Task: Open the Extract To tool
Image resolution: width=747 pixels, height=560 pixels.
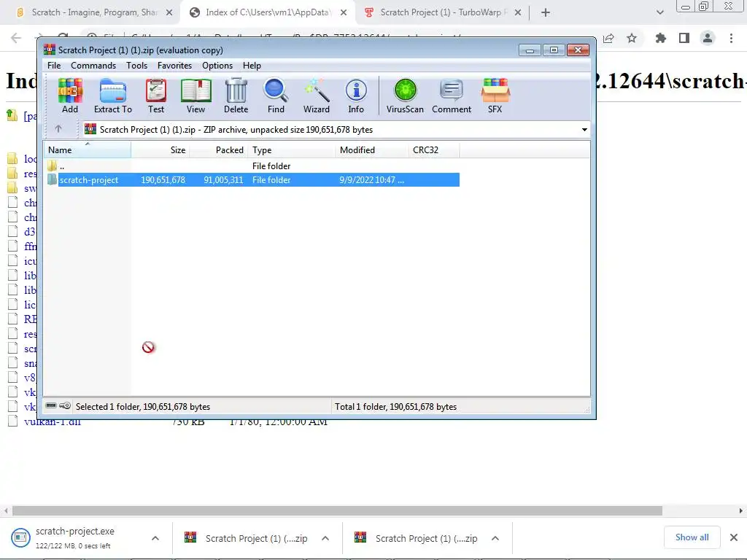Action: pos(113,96)
